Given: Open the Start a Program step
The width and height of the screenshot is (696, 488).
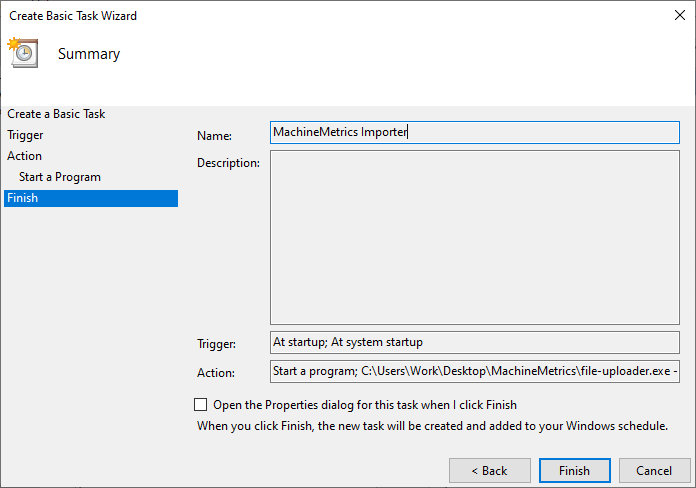Looking at the screenshot, I should pyautogui.click(x=60, y=177).
